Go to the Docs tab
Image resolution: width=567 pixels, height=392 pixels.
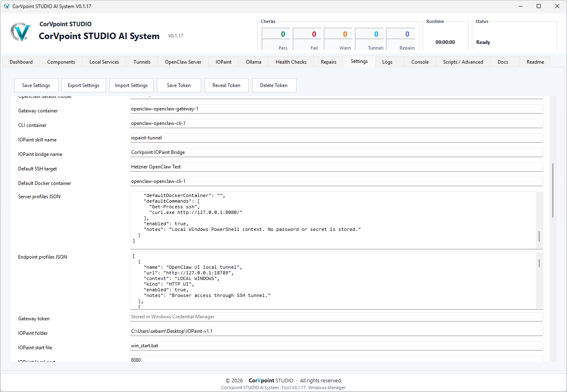tap(503, 62)
